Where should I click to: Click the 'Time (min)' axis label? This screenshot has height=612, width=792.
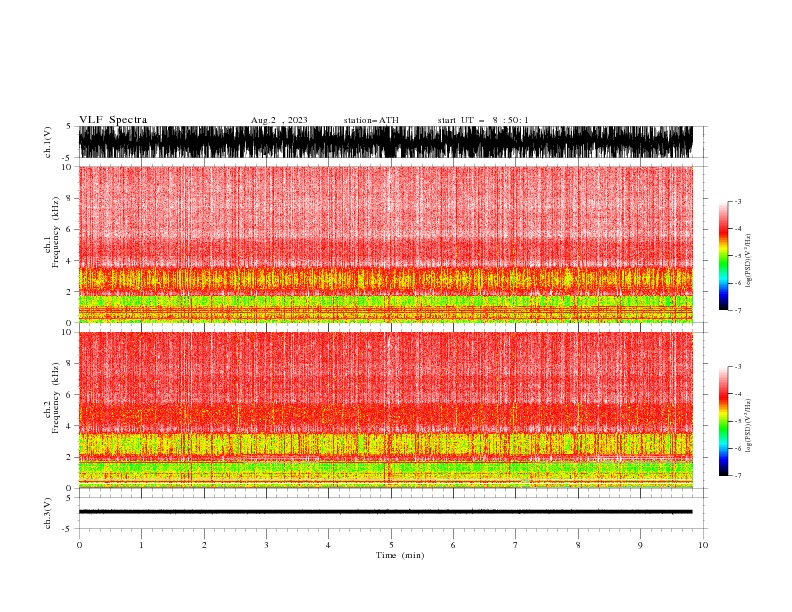coord(400,555)
